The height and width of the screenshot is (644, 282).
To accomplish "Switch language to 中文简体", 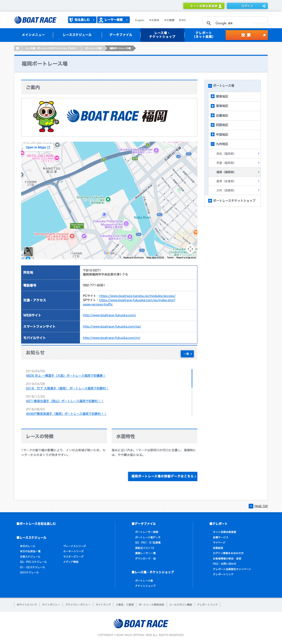I will point(154,20).
